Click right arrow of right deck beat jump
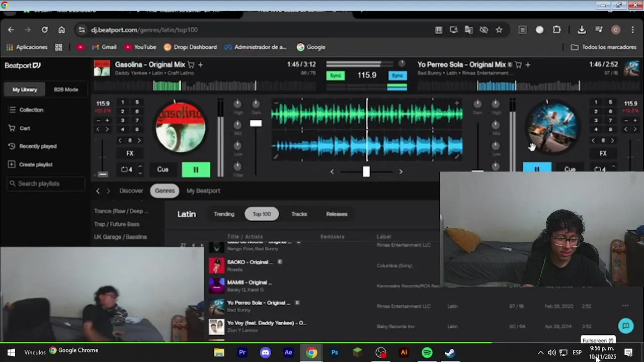 click(613, 141)
